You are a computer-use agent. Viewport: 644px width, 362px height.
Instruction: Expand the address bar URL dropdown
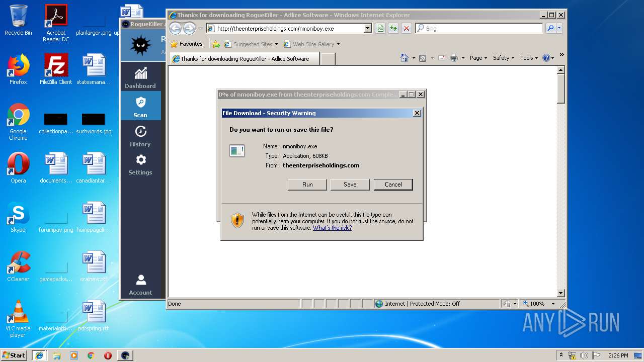(367, 29)
